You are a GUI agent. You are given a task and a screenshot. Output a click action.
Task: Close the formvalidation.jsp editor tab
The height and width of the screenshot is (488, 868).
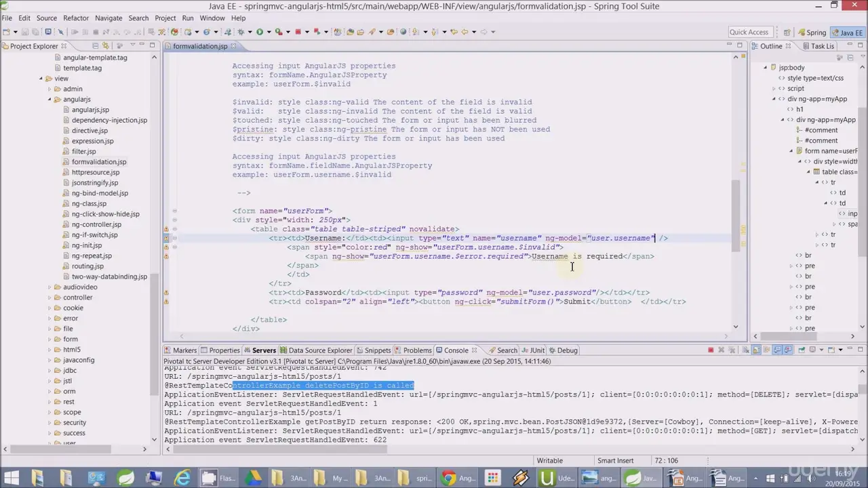pyautogui.click(x=233, y=46)
